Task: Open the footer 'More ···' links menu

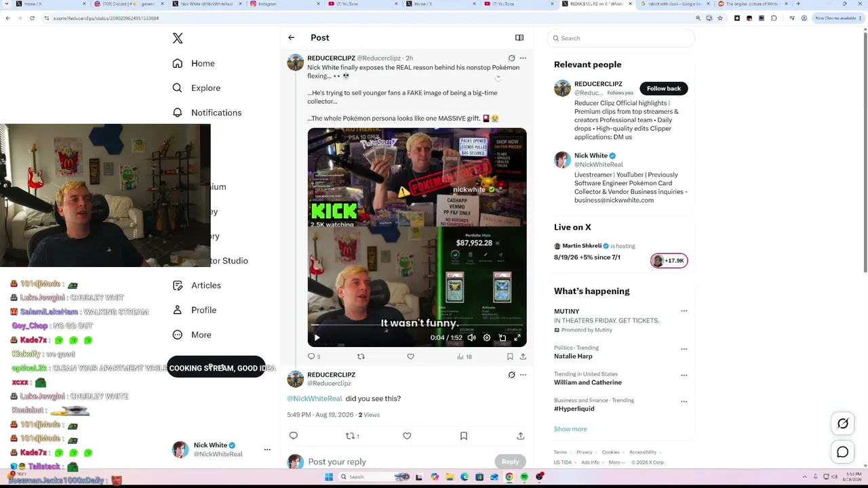Action: 616,462
